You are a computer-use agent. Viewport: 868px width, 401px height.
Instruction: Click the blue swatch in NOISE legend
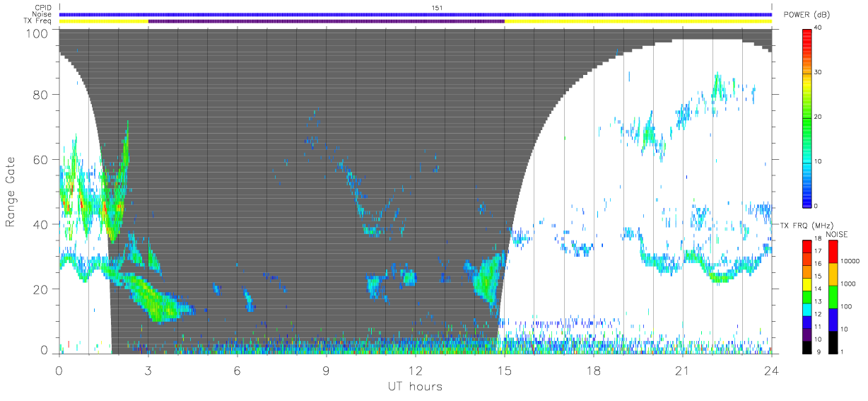(x=833, y=319)
